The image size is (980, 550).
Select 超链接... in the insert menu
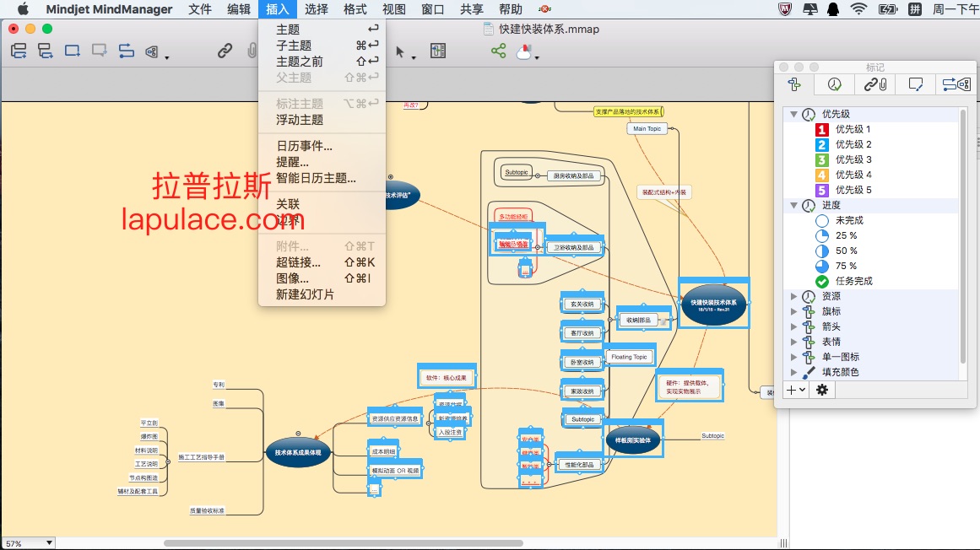298,262
